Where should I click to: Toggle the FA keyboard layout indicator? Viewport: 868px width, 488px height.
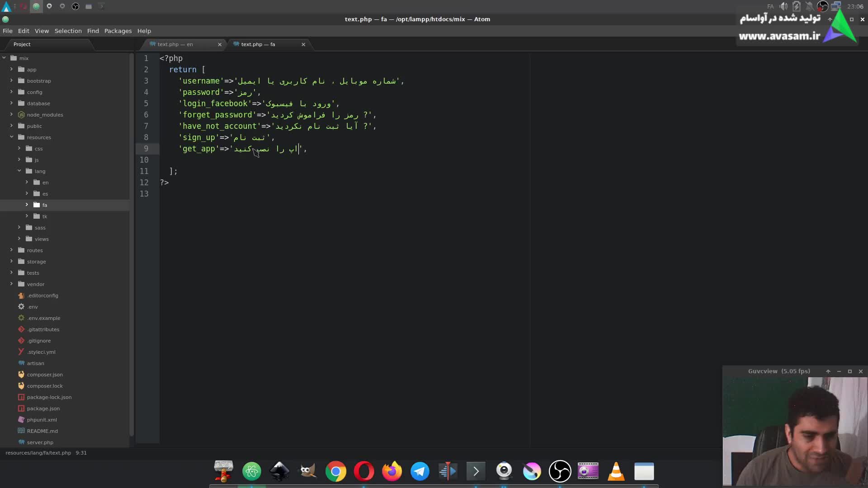[x=770, y=6]
